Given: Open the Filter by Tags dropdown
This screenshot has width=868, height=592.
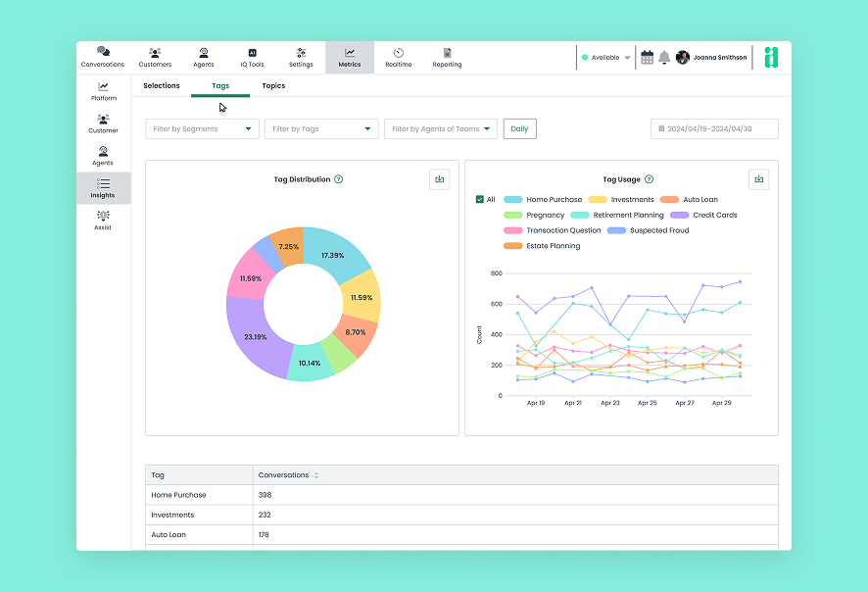Looking at the screenshot, I should (321, 129).
